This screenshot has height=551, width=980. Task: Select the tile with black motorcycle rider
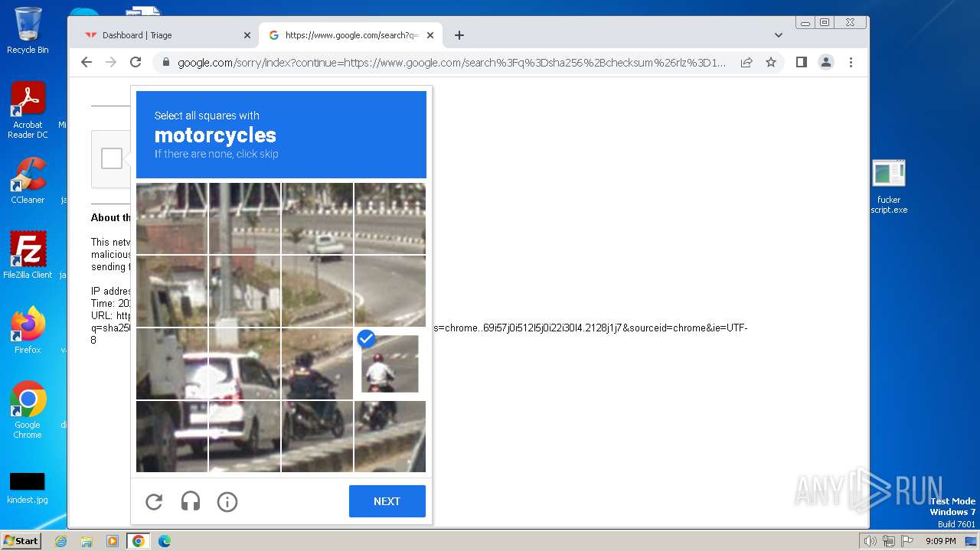317,364
